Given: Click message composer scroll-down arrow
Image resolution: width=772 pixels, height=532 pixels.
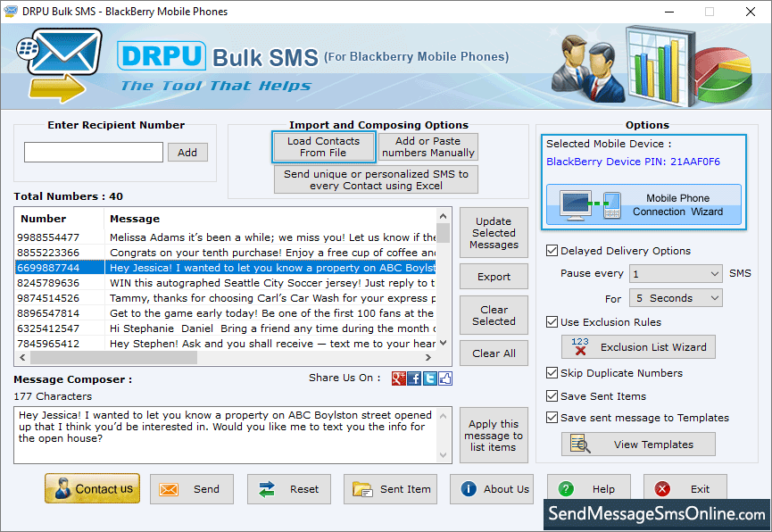Looking at the screenshot, I should pos(444,455).
